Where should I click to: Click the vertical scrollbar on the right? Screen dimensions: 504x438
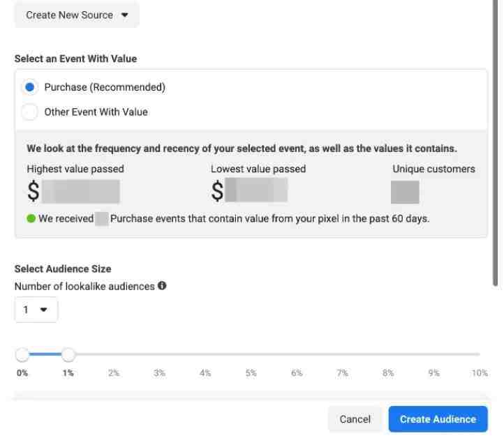click(x=496, y=142)
